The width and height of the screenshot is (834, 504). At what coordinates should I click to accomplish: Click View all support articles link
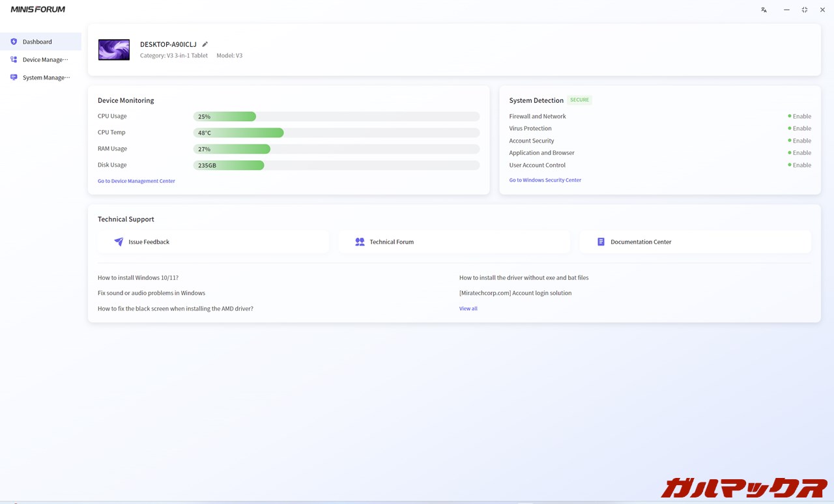pyautogui.click(x=468, y=309)
